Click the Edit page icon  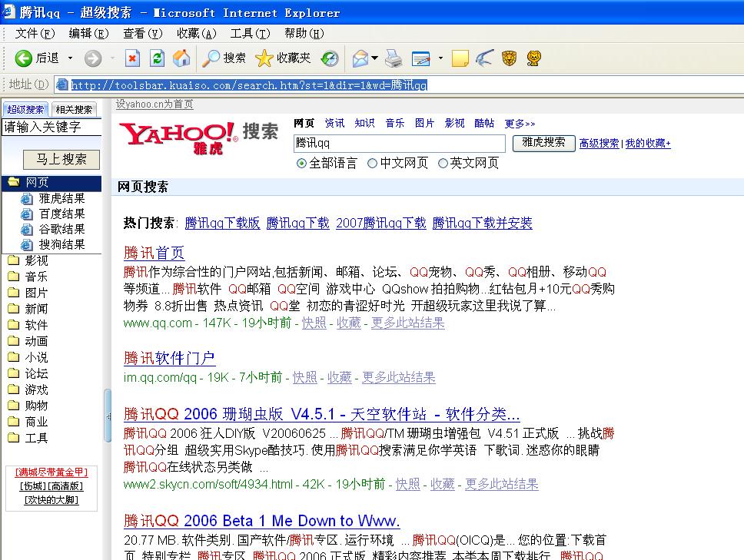421,58
